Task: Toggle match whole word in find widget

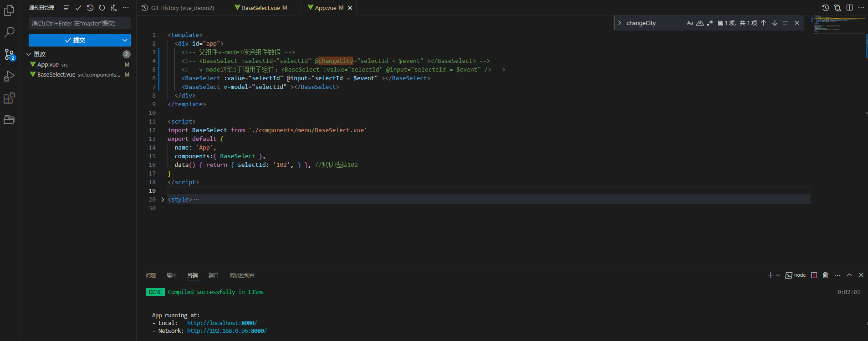Action: [x=700, y=23]
